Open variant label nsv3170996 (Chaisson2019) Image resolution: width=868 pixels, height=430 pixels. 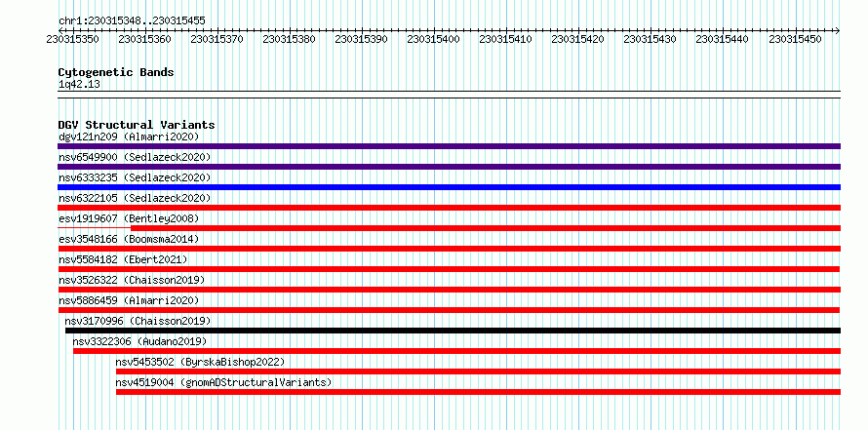coord(138,321)
